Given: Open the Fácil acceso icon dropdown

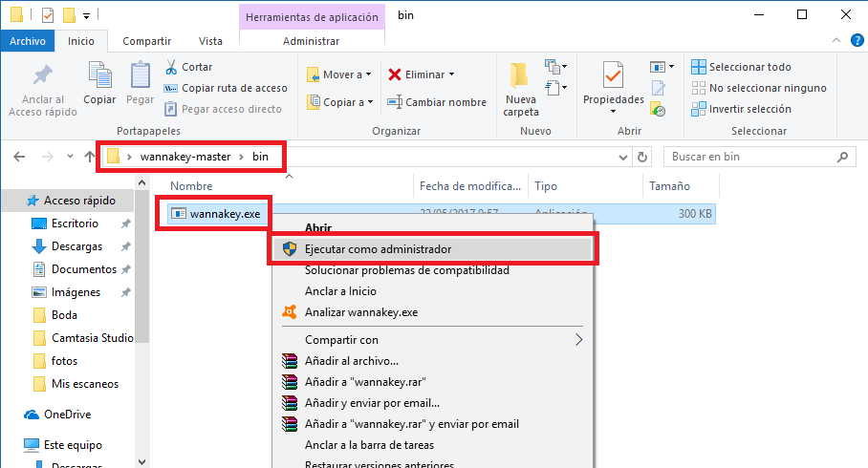Looking at the screenshot, I should click(555, 88).
